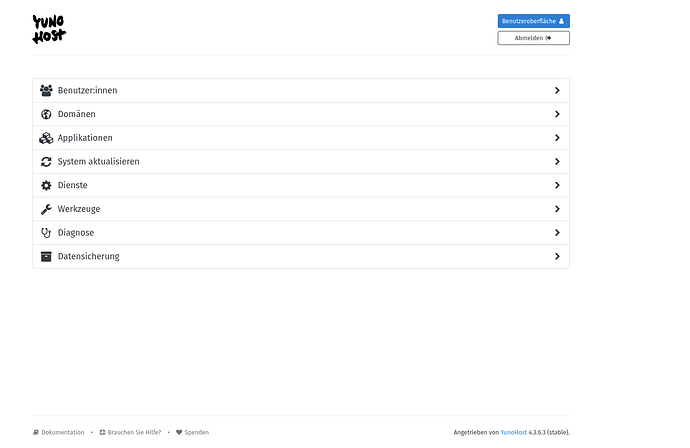Click the gear icon beside Dienste
The image size is (690, 448).
coord(46,185)
